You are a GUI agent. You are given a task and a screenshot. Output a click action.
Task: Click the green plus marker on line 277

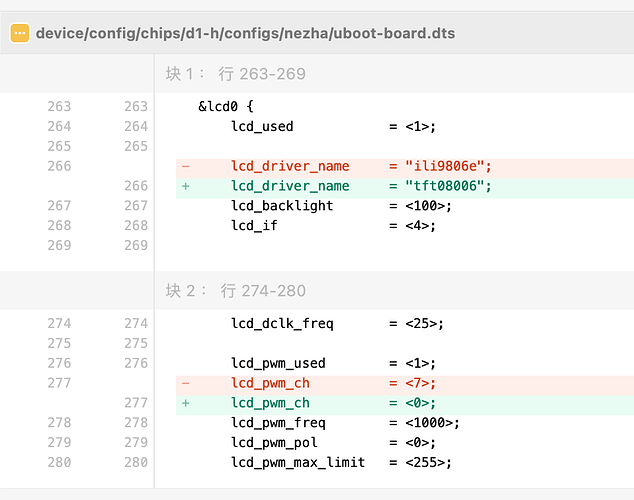tap(186, 403)
